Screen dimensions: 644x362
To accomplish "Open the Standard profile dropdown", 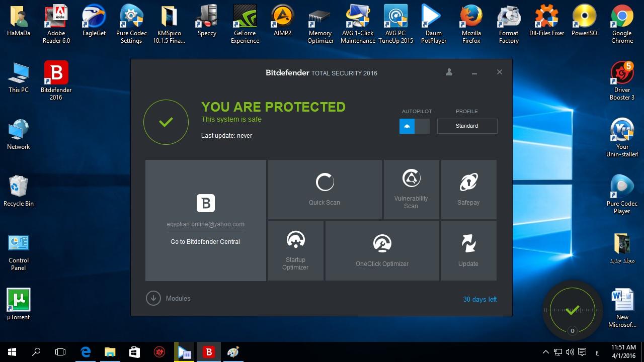I will pos(467,126).
